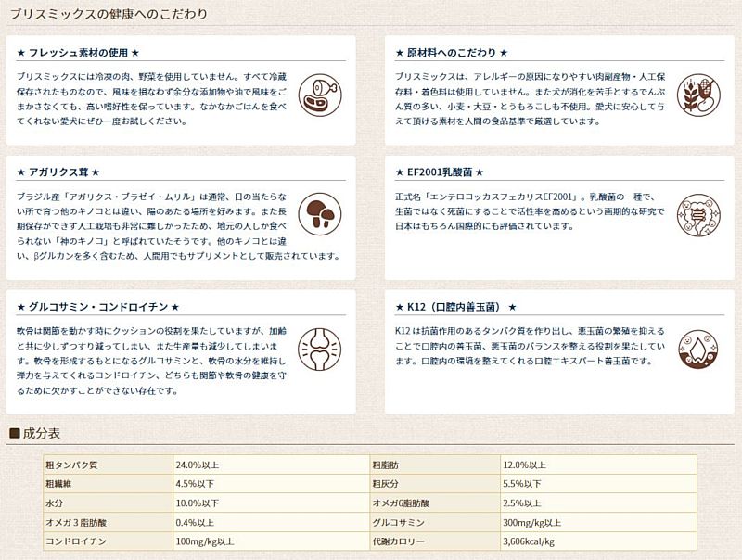This screenshot has width=742, height=560.
Task: Select the フレッシュ素材の使用 card heading
Action: click(x=78, y=53)
